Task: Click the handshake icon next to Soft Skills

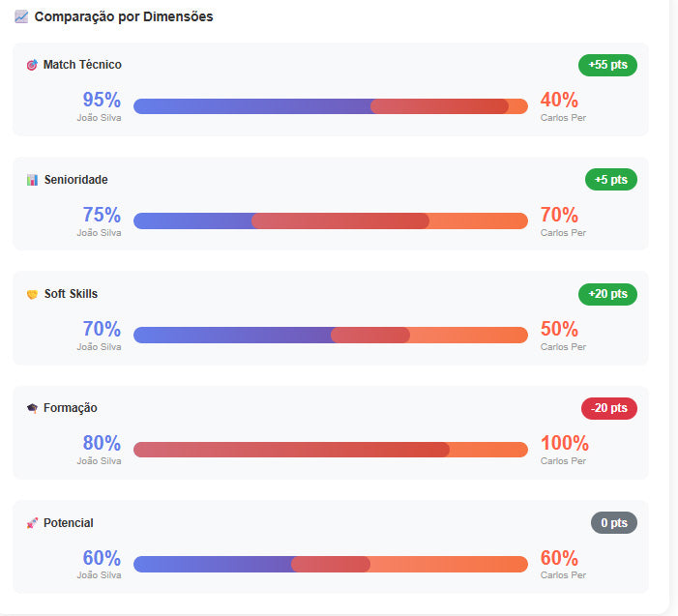Action: [32, 294]
